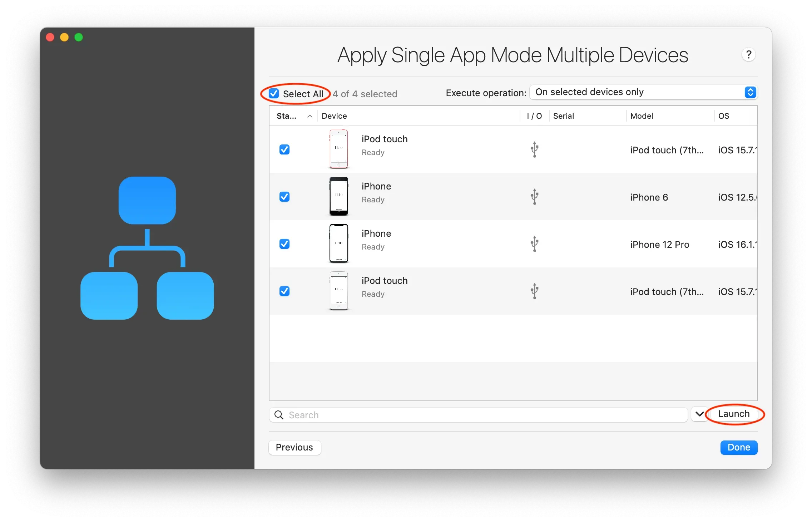Click the sort arrow on the Status column
Viewport: 812px width, 522px height.
tap(309, 116)
